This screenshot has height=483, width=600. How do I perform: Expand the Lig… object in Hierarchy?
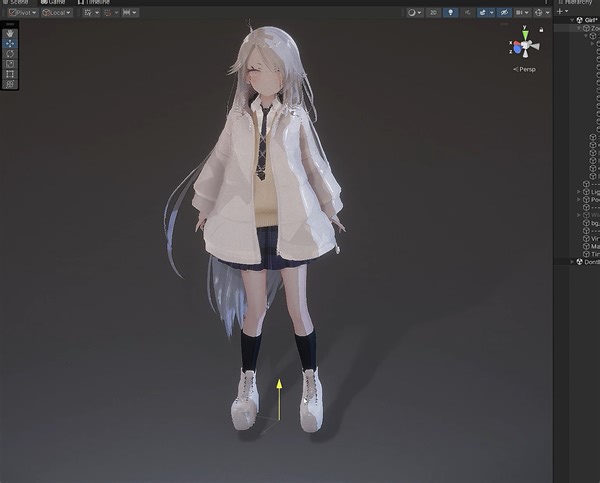click(579, 191)
